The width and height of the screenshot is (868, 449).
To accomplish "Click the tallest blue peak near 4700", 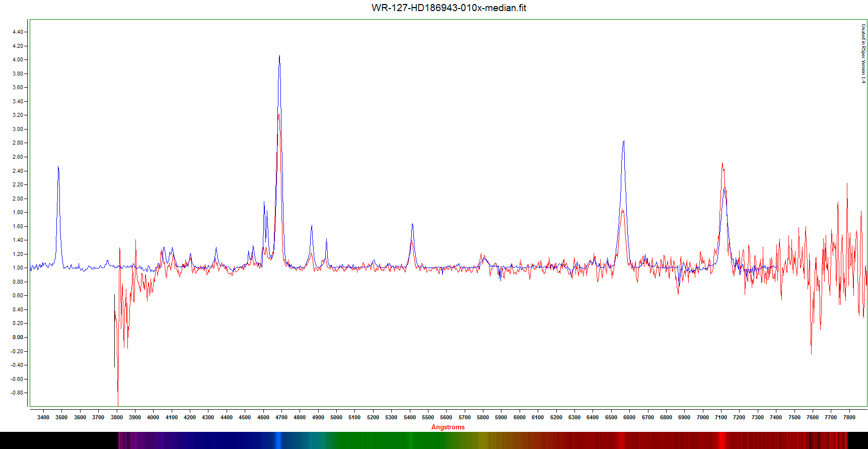I will pos(279,56).
